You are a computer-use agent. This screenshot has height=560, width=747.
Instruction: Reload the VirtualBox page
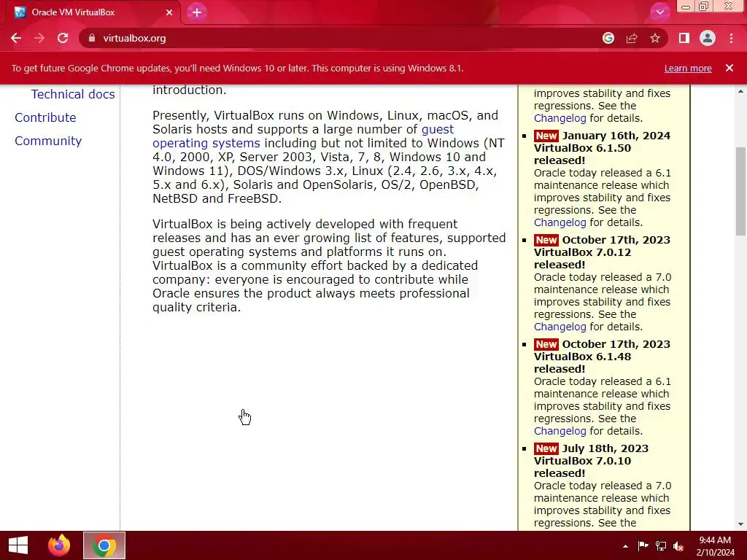point(63,38)
